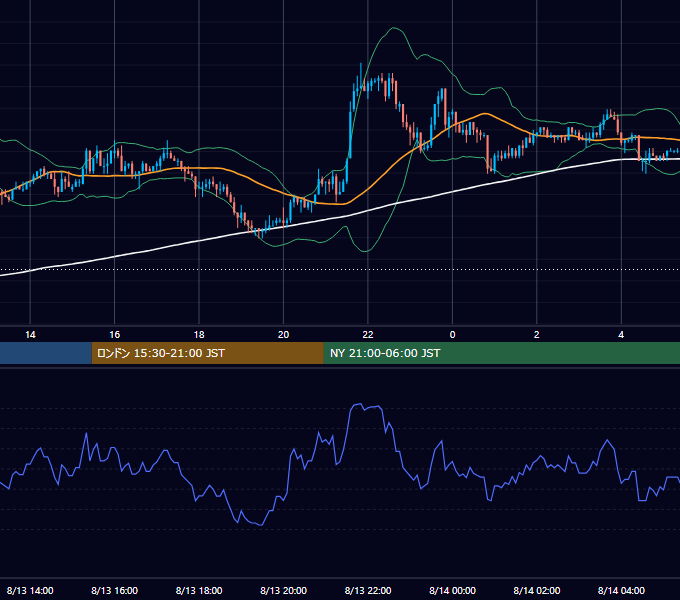Click the 0 hour axis label
The width and height of the screenshot is (680, 600).
[x=452, y=335]
